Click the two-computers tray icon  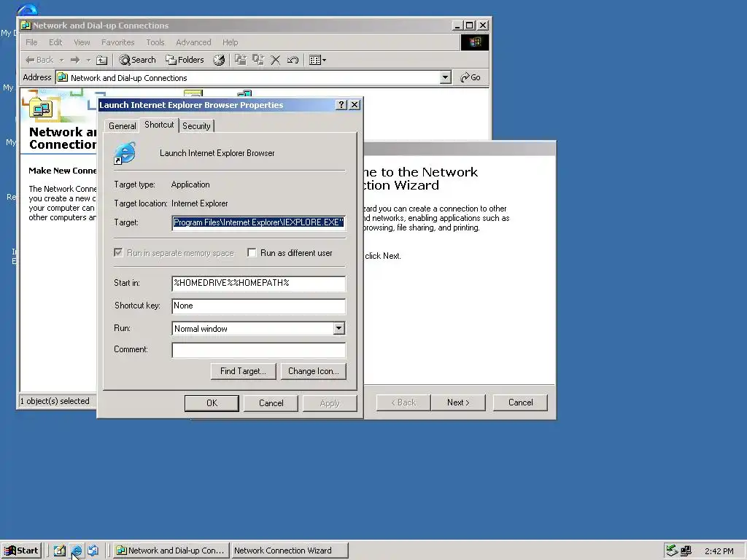(686, 551)
